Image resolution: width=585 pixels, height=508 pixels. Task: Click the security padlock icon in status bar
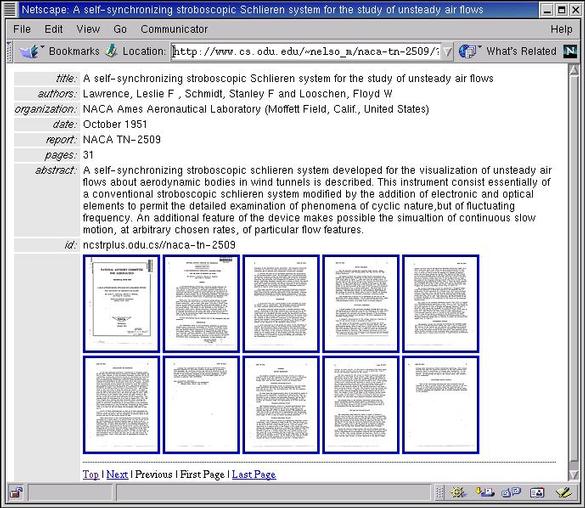coord(16,493)
